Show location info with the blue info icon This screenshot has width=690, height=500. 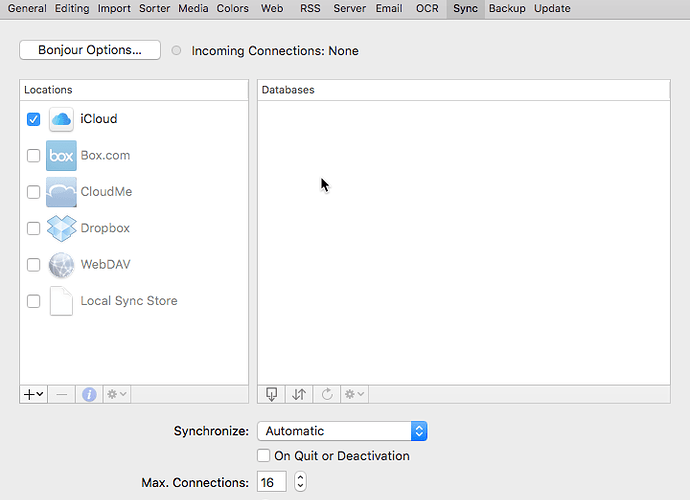(89, 394)
